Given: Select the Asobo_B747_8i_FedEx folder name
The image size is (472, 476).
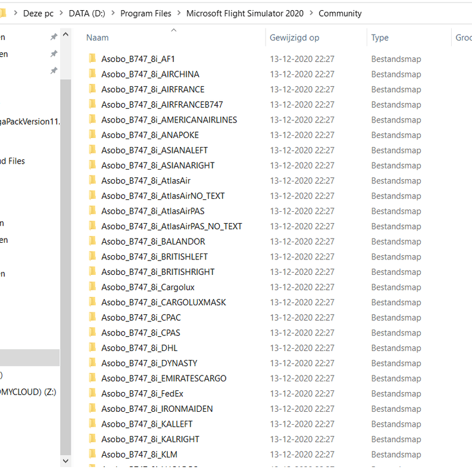Looking at the screenshot, I should click(x=142, y=394).
